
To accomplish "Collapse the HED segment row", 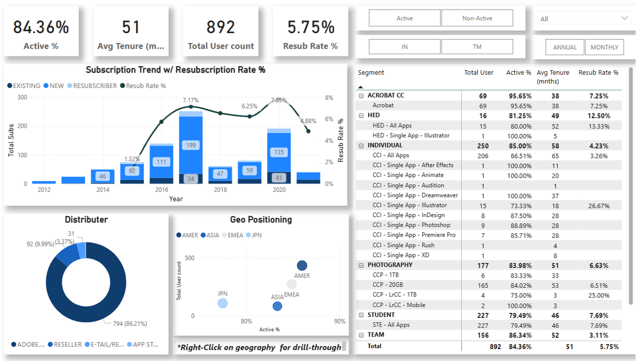I will tap(362, 115).
